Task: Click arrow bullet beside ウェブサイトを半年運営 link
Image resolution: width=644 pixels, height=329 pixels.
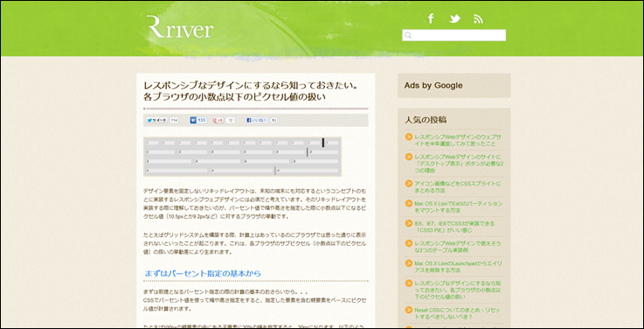Action: tap(409, 137)
